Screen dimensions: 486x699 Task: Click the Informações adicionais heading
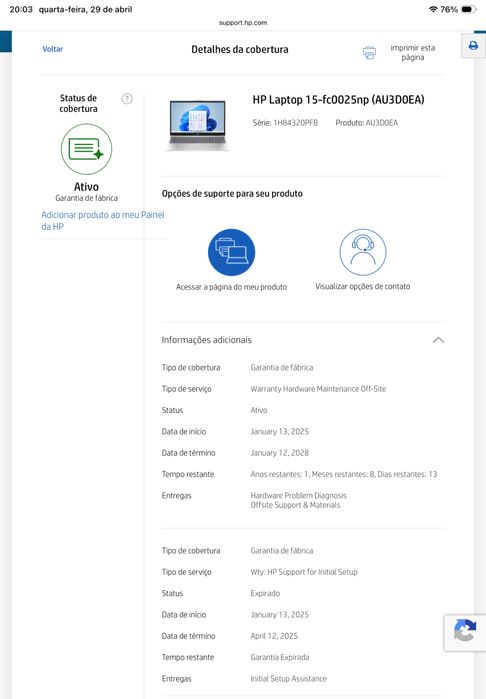(206, 340)
